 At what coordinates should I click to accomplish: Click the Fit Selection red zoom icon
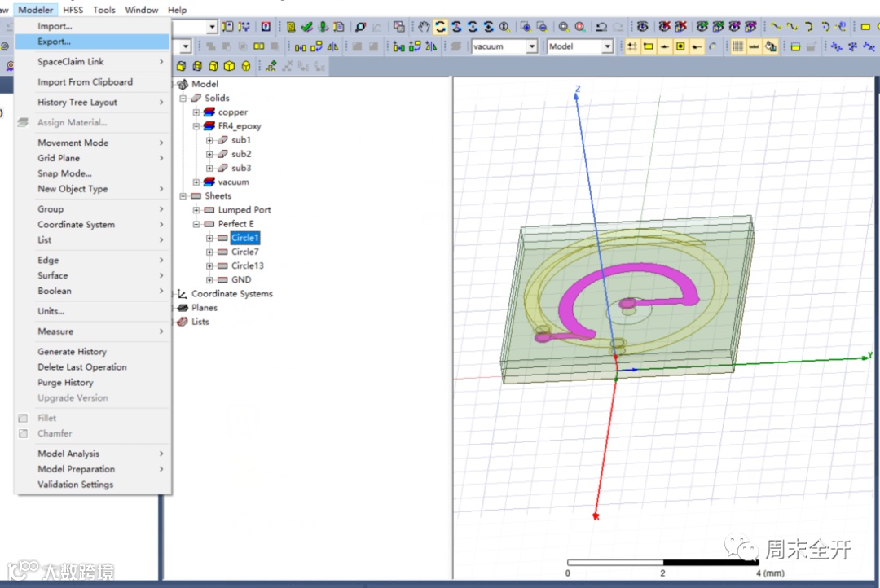pos(580,26)
